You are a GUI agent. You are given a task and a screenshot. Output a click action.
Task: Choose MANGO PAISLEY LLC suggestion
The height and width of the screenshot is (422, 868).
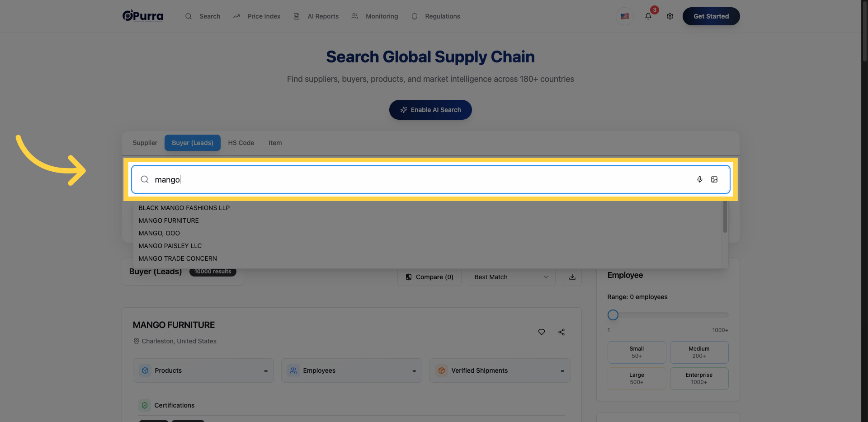[x=170, y=246]
